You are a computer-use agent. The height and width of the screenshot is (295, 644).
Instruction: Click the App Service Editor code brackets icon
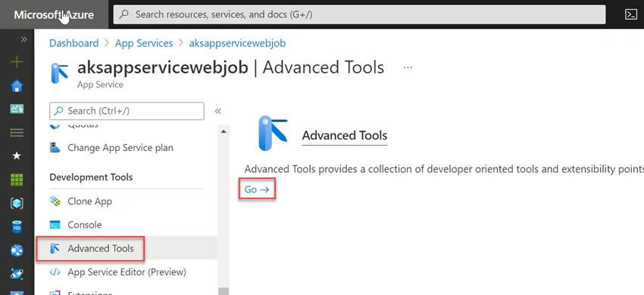pos(55,272)
